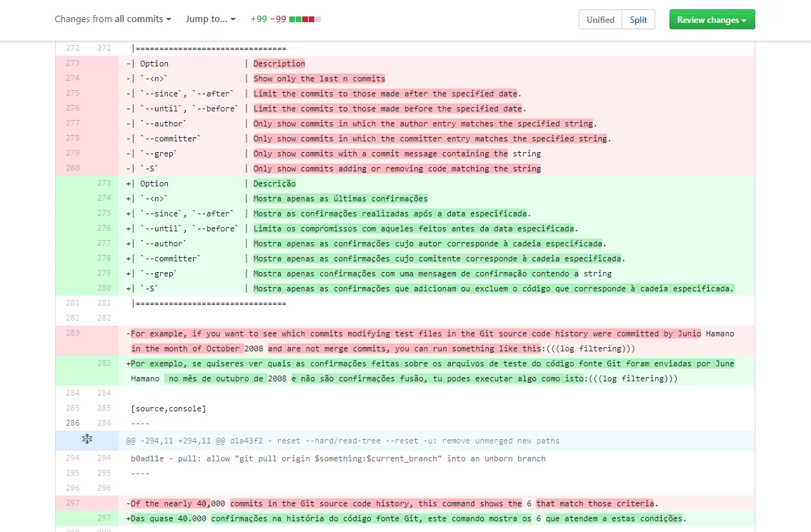
Task: Click added line 'Mostra apenas as últimas confirmações'
Action: coord(340,199)
